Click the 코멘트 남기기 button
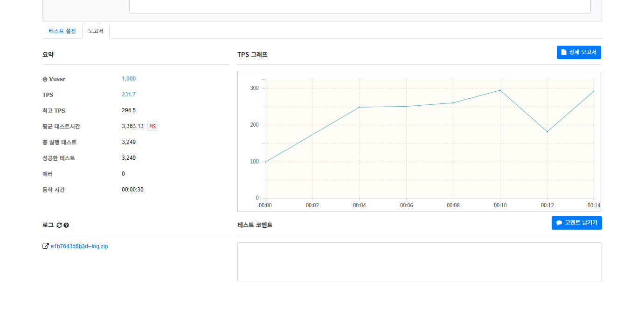The image size is (644, 313). tap(577, 223)
